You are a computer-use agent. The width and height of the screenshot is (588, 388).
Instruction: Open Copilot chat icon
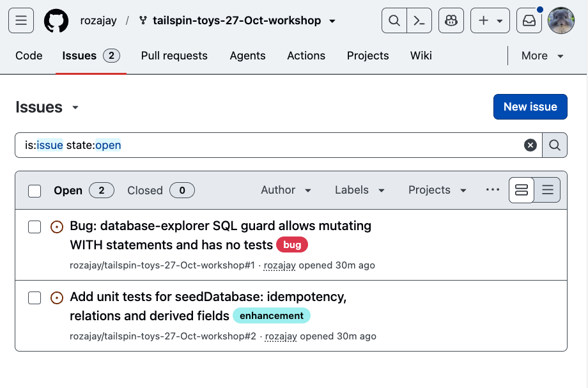coord(451,20)
